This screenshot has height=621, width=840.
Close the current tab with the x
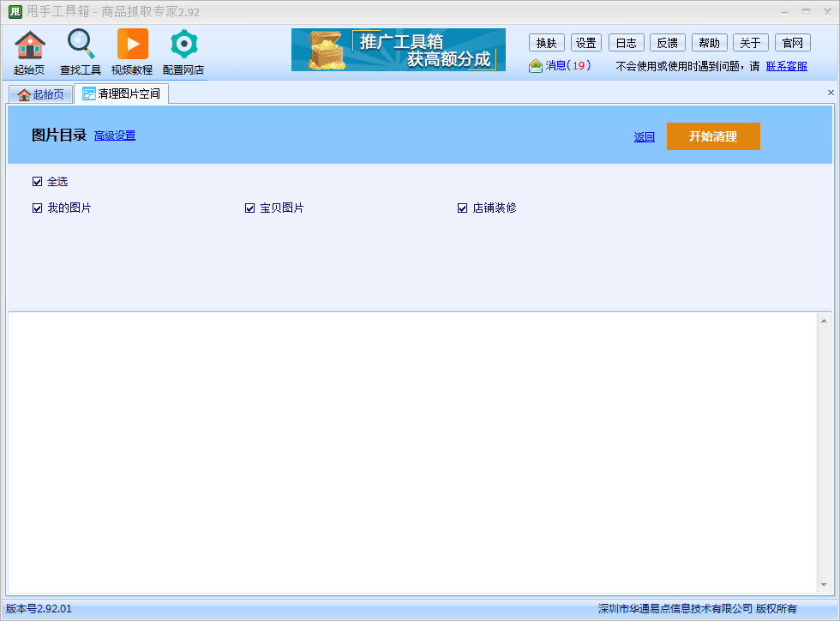click(x=831, y=93)
